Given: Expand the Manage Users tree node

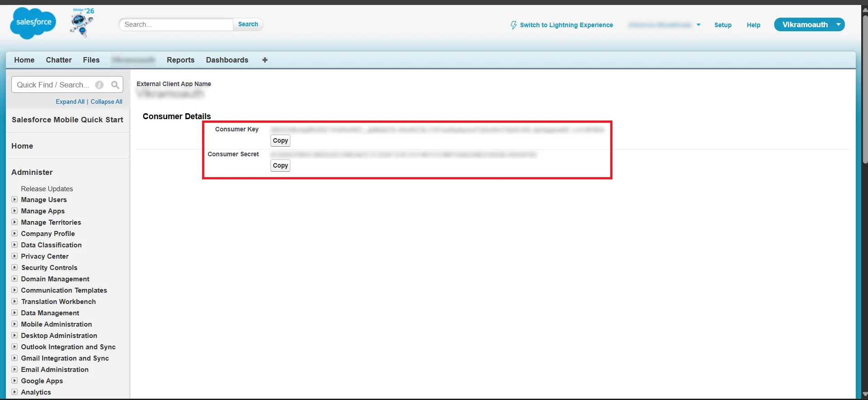Looking at the screenshot, I should (x=14, y=199).
